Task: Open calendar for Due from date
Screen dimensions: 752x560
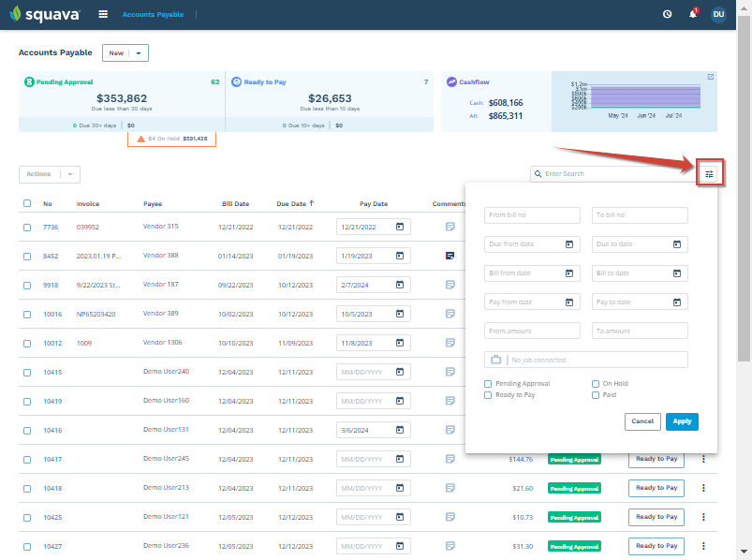Action: pyautogui.click(x=569, y=244)
